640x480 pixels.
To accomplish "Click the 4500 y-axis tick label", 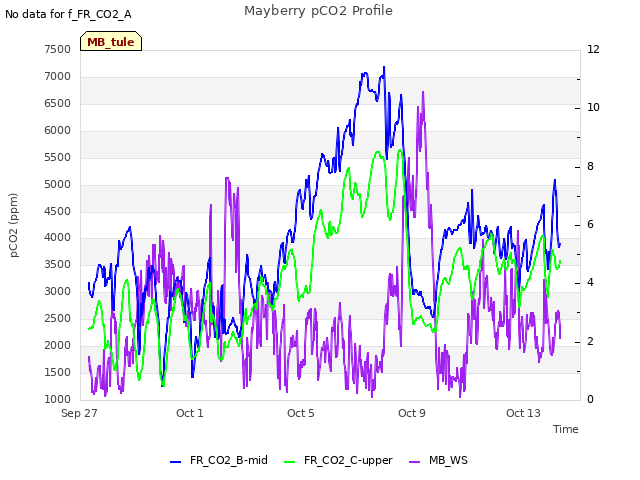I will point(58,211).
